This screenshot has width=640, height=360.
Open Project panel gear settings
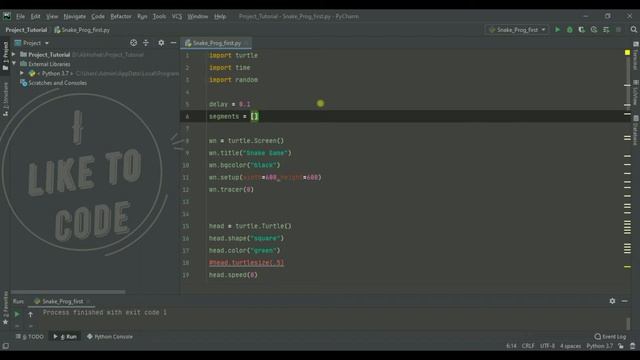(161, 43)
